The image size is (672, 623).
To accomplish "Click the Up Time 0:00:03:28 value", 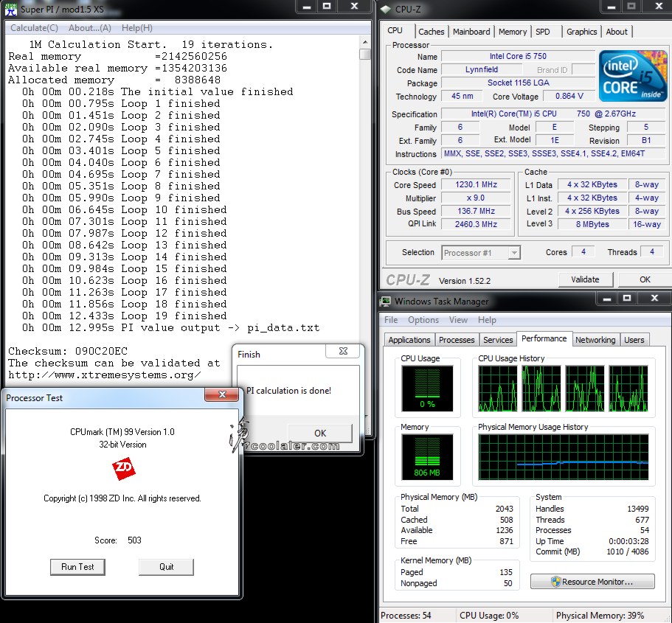I will (x=628, y=541).
